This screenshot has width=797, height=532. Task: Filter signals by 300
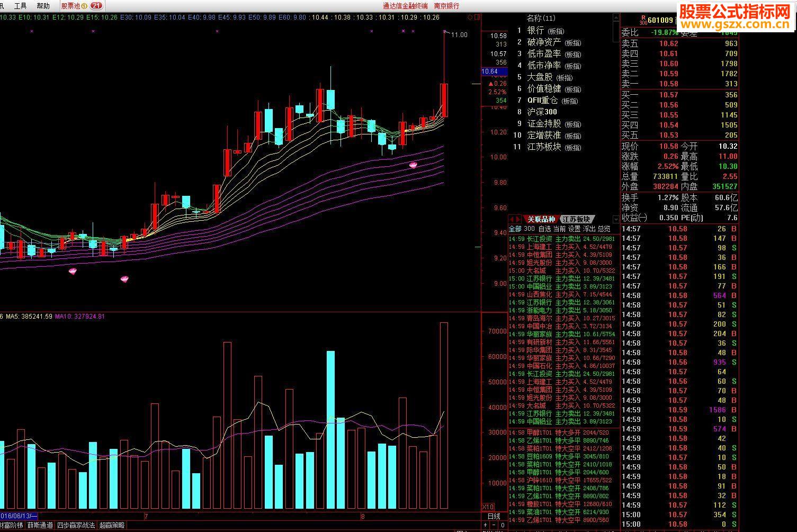tap(529, 229)
